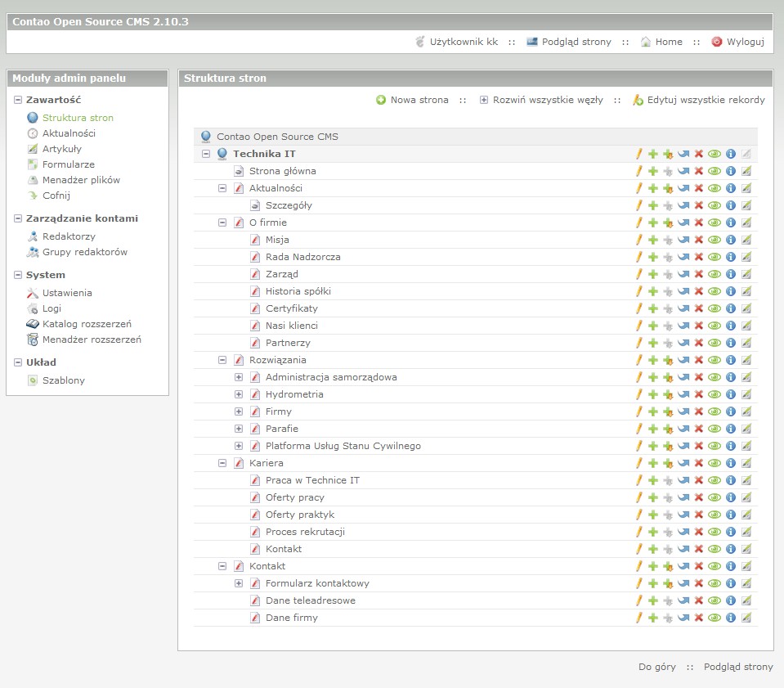Viewport: 784px width, 688px height.
Task: Open info icon for Parafie
Action: click(x=731, y=429)
